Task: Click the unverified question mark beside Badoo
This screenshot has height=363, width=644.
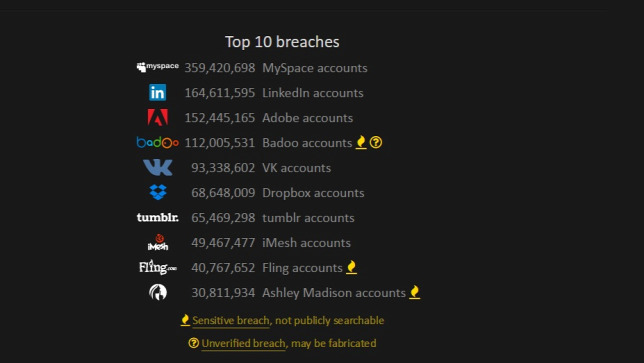Action: 376,142
